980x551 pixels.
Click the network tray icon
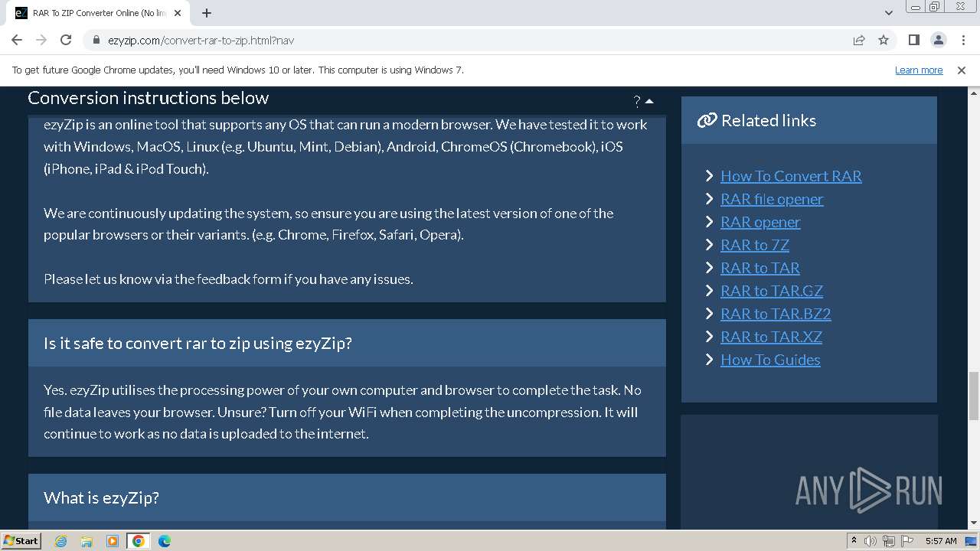[x=889, y=541]
